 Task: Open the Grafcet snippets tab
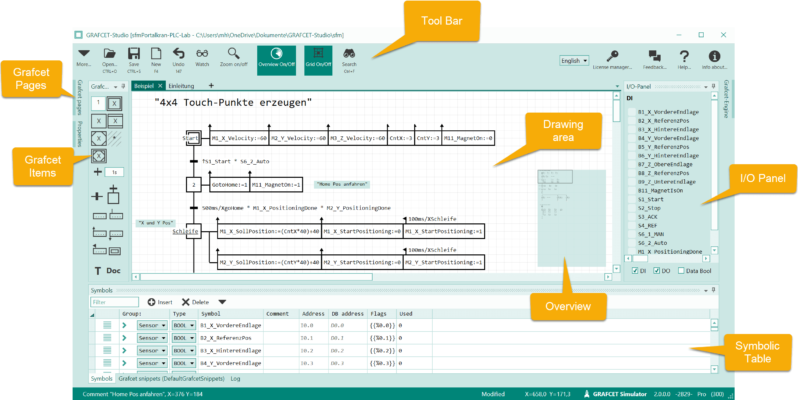pos(172,379)
